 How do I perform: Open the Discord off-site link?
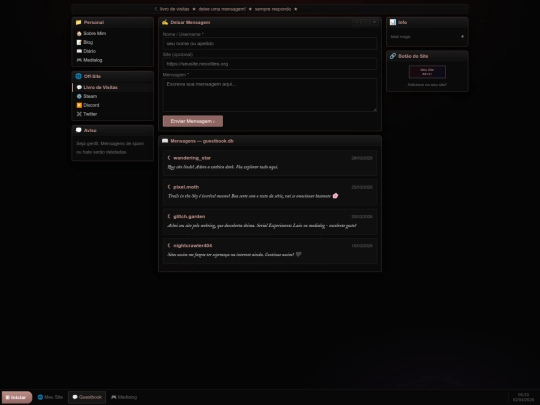point(113,105)
